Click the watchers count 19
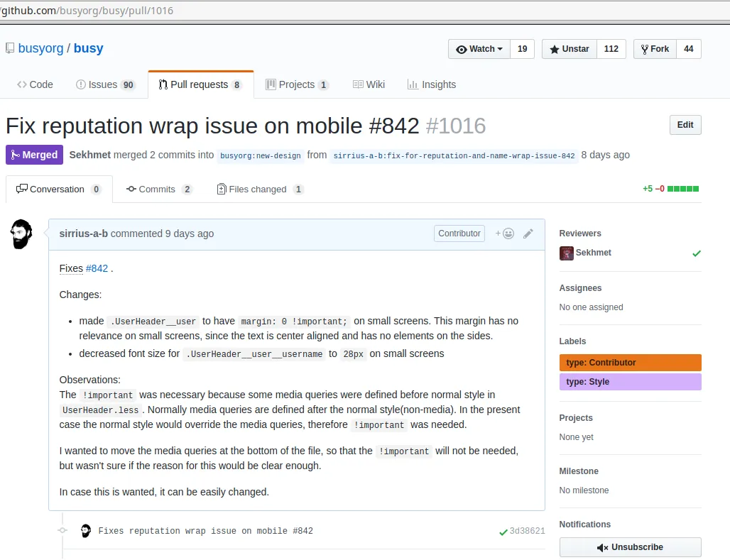Image resolution: width=730 pixels, height=560 pixels. coord(523,49)
